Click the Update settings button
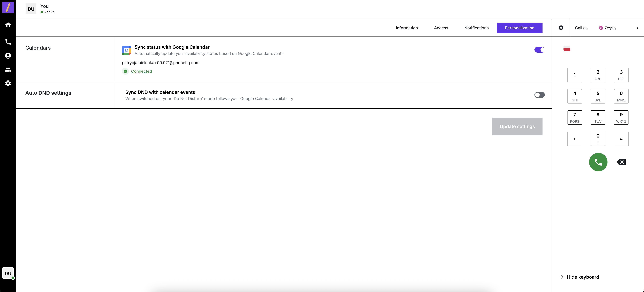This screenshot has width=644, height=292. (x=517, y=126)
